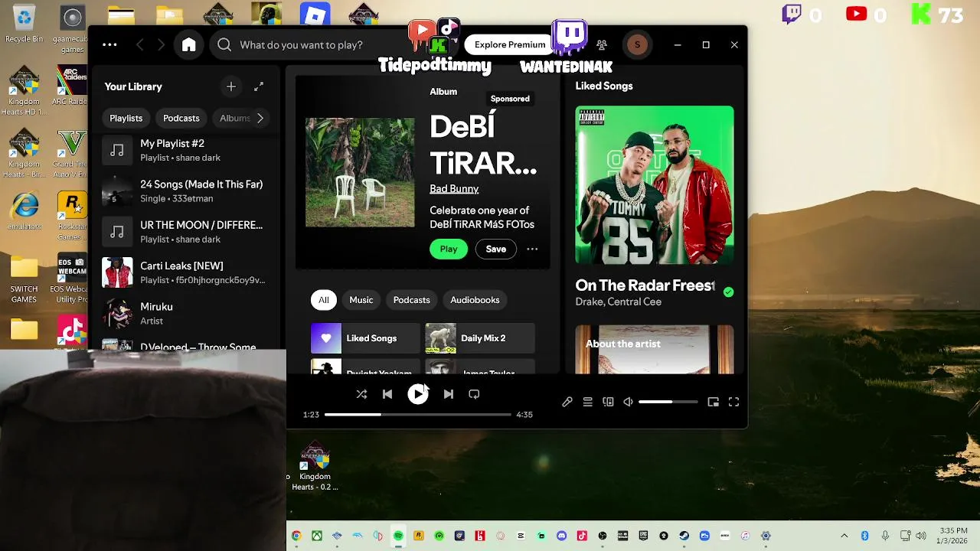Screen dimensions: 980x551
Task: Open the three-dots menu in Spotify's top bar
Action: coord(109,45)
